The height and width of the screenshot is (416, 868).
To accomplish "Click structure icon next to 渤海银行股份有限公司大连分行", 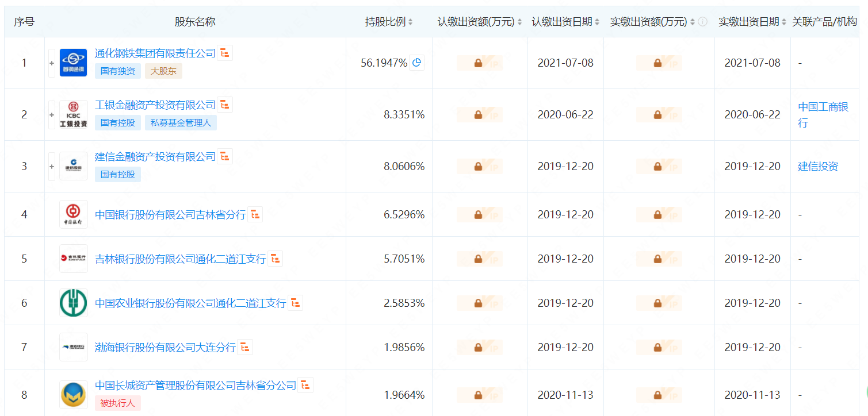I will (246, 347).
